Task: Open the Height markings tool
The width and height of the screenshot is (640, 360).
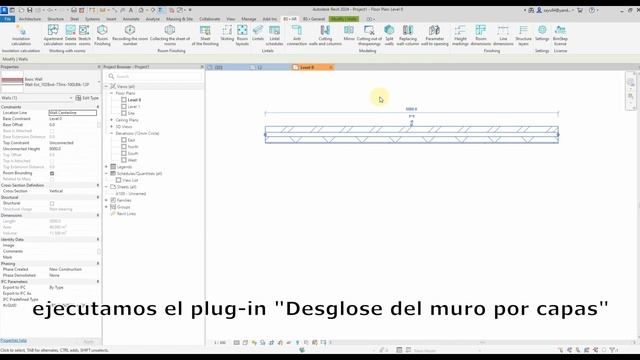Action: coord(460,35)
